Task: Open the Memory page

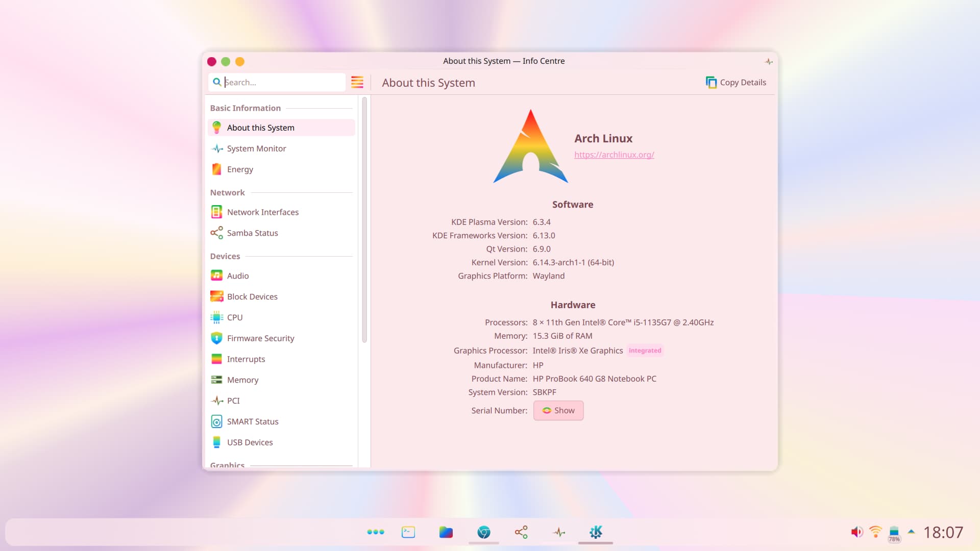Action: (x=281, y=380)
